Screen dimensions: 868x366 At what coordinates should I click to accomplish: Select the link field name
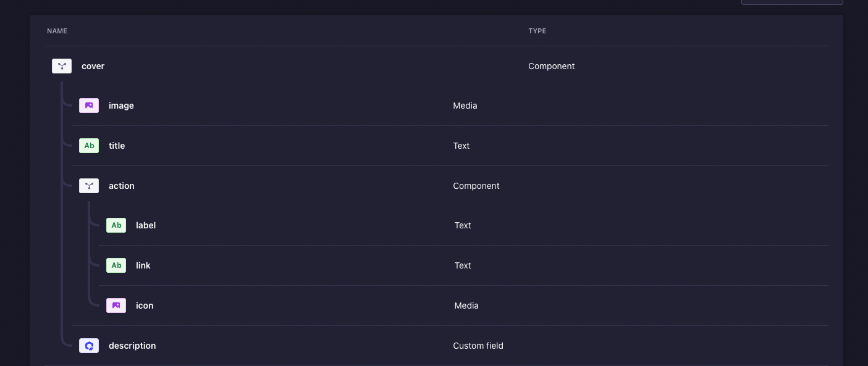click(143, 265)
